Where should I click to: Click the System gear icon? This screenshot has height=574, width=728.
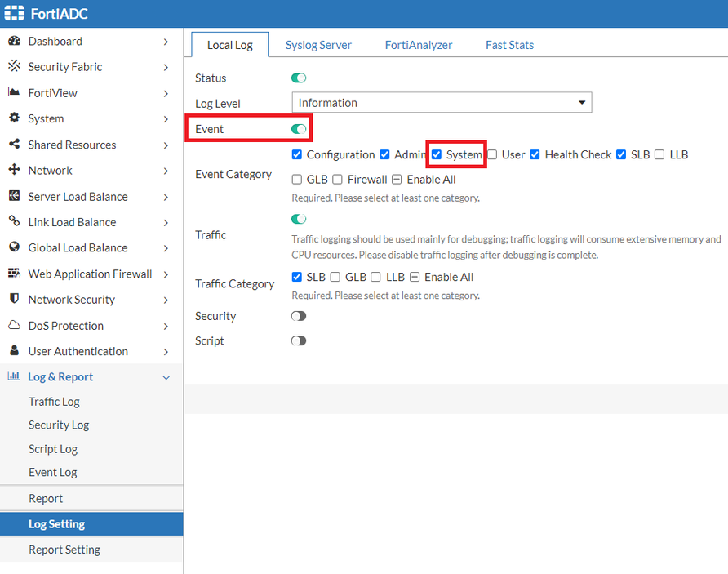point(15,118)
